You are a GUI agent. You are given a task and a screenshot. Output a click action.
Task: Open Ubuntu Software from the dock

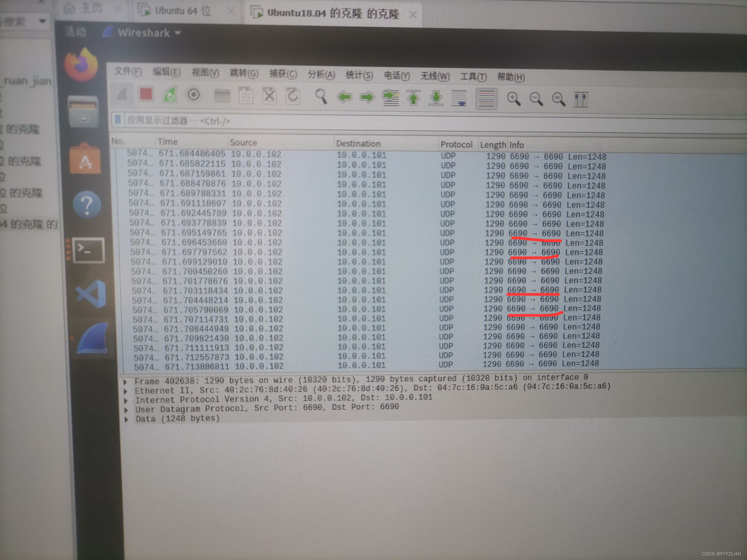tap(85, 159)
